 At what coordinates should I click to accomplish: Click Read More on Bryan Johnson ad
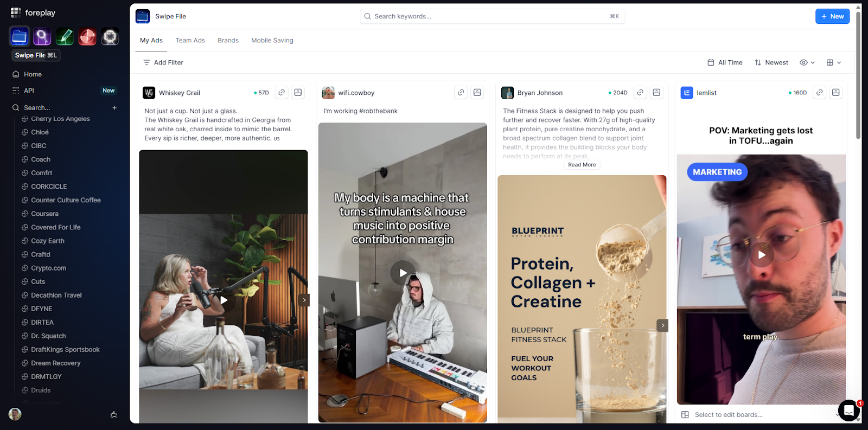click(x=582, y=165)
